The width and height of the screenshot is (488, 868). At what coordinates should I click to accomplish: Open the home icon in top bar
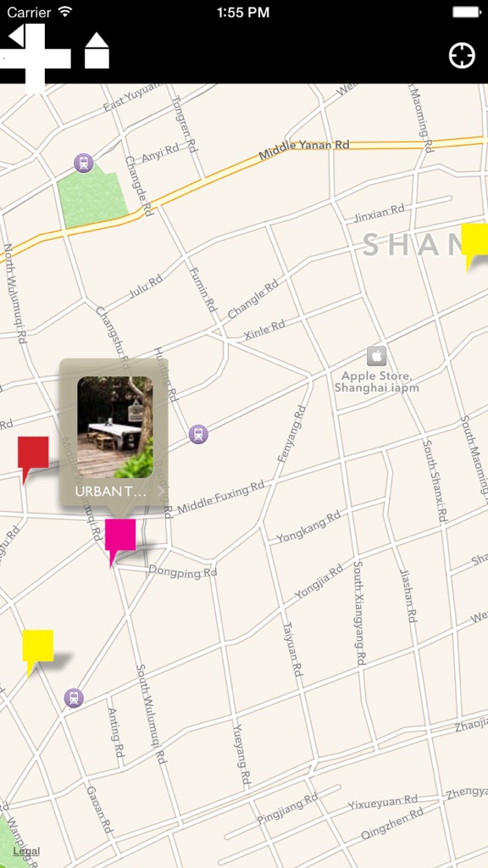tap(97, 50)
